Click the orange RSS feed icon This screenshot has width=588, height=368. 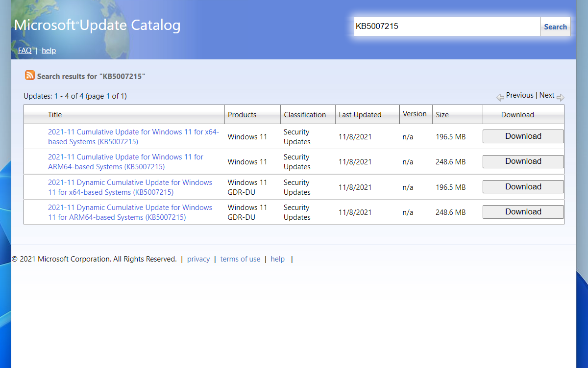coord(30,75)
